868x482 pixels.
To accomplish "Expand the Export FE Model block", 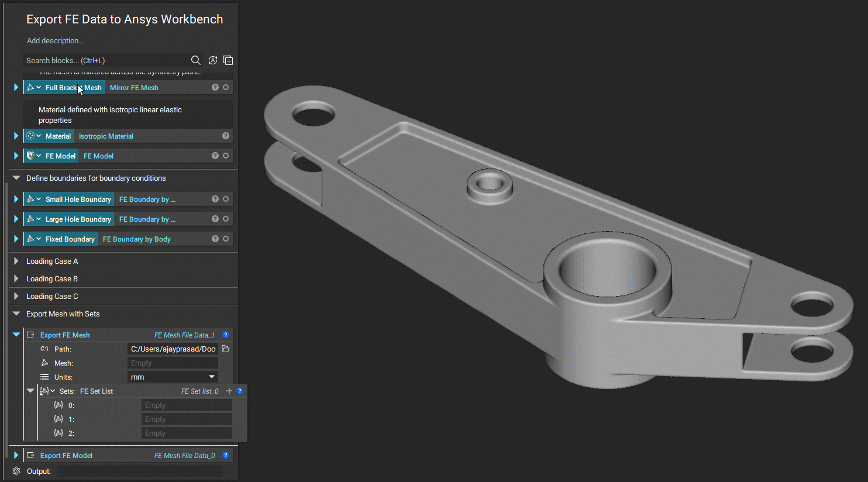I will coord(16,455).
